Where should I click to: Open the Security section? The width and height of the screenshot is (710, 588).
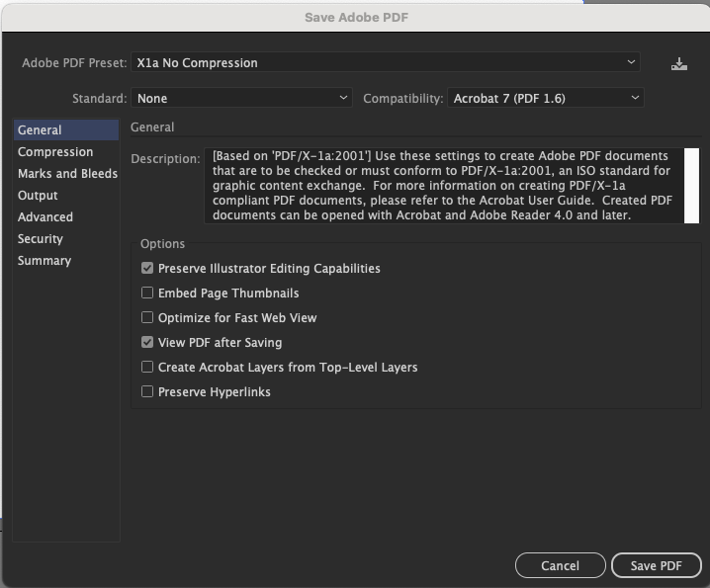pos(41,238)
